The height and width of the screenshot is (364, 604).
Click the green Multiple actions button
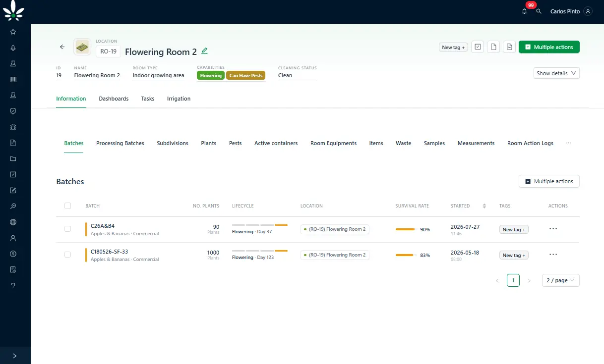[x=549, y=47]
